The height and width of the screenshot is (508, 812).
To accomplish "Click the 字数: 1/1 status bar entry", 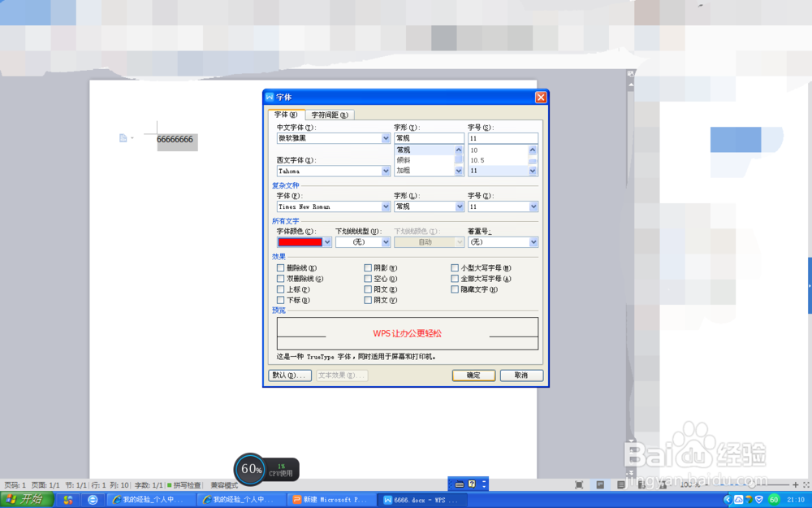I will [149, 485].
